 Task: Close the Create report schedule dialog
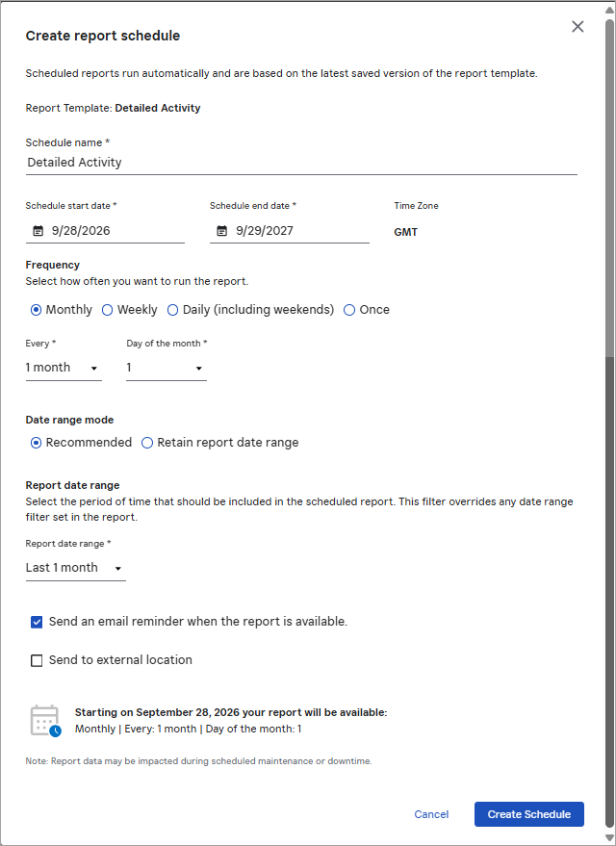[x=577, y=26]
